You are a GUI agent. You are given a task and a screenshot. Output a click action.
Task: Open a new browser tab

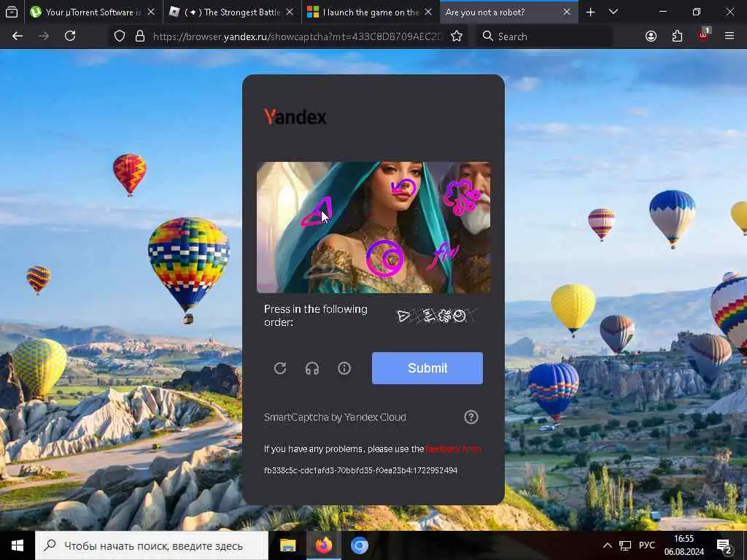590,12
